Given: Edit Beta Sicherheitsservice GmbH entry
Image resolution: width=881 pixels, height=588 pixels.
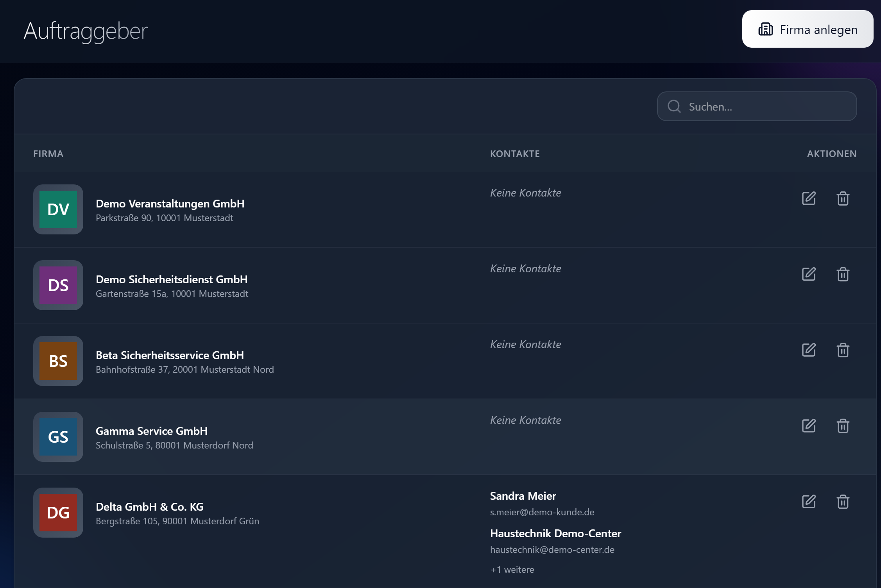Looking at the screenshot, I should click(809, 350).
